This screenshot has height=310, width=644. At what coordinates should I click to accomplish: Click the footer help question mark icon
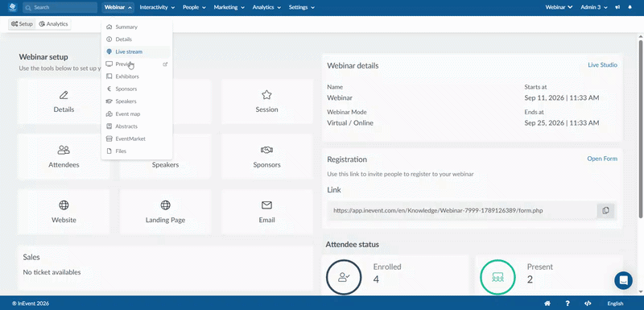point(568,304)
